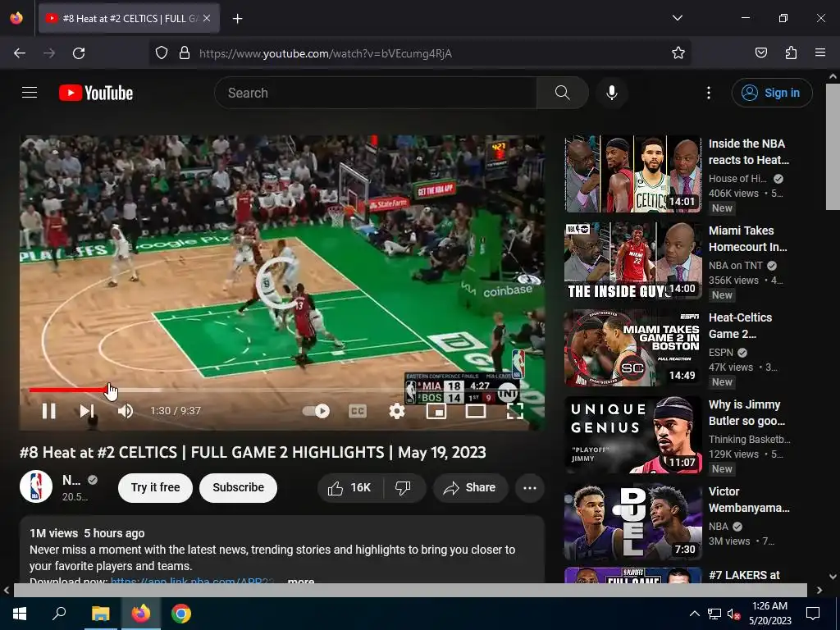The image size is (840, 630).
Task: Open 'Why is Jimmy Butler so good' video
Action: 746,413
